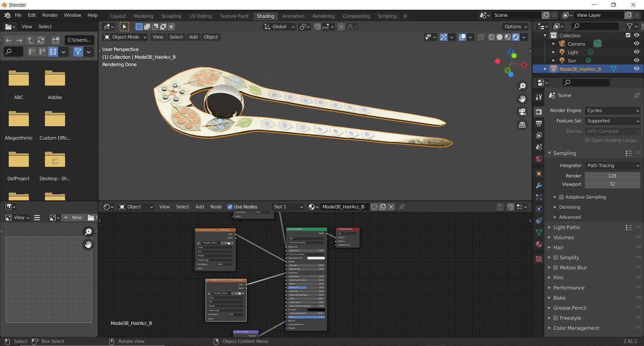The height and width of the screenshot is (346, 644).
Task: Expand the Denoising subpanel
Action: (x=569, y=207)
